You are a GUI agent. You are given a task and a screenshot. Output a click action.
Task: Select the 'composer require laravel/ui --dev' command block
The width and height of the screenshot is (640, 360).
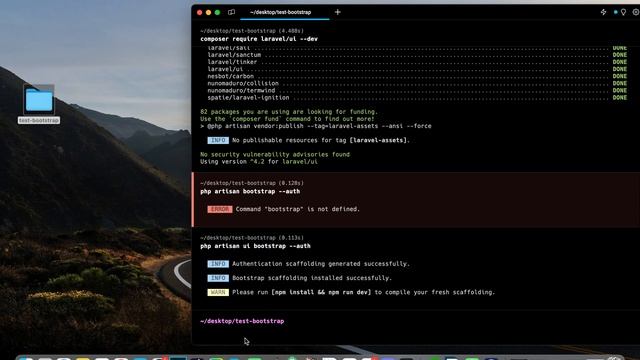pyautogui.click(x=259, y=39)
